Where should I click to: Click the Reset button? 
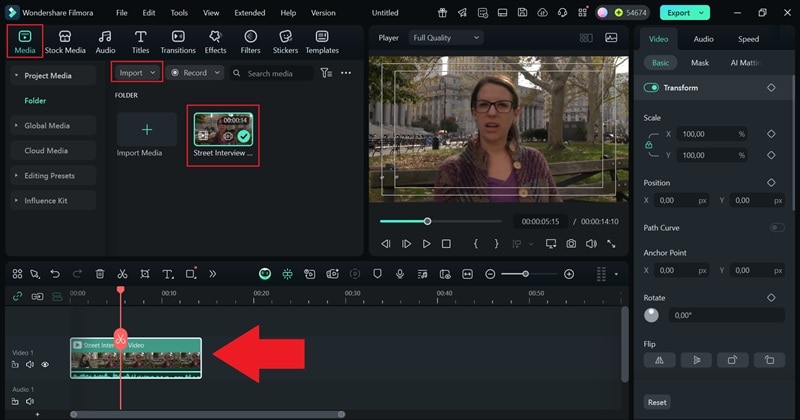[657, 402]
